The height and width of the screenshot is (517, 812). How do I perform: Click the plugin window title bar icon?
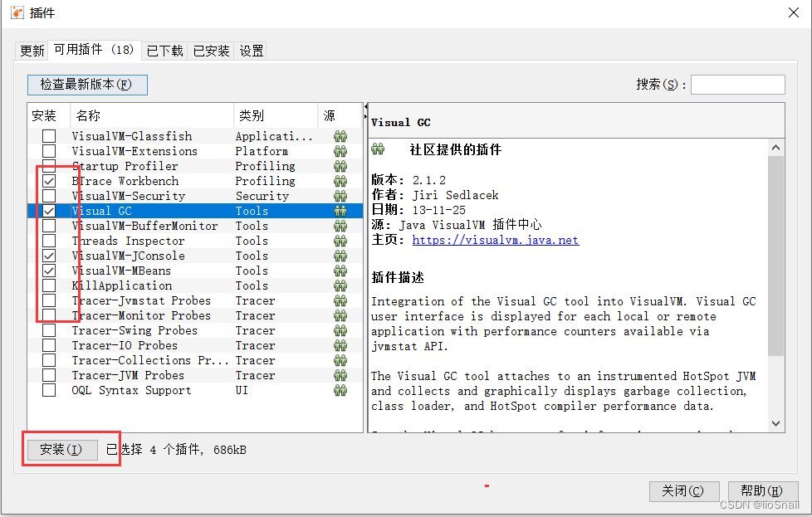[17, 12]
